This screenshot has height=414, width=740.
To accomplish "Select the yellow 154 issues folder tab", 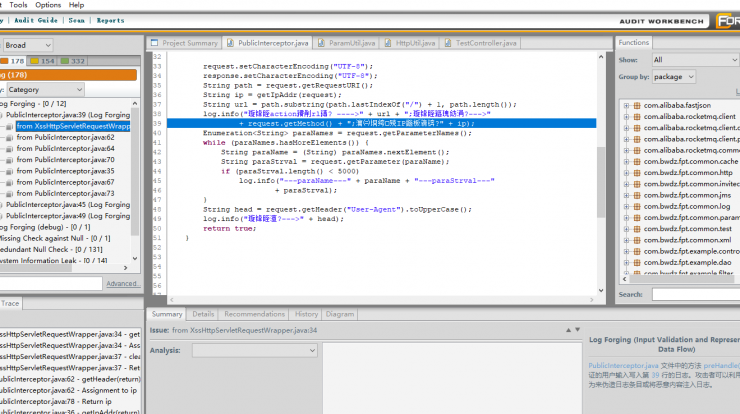I will (42, 61).
